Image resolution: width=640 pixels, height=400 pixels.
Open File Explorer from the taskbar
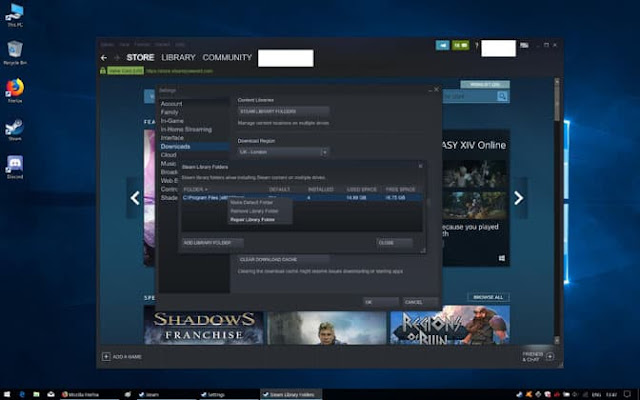point(36,395)
